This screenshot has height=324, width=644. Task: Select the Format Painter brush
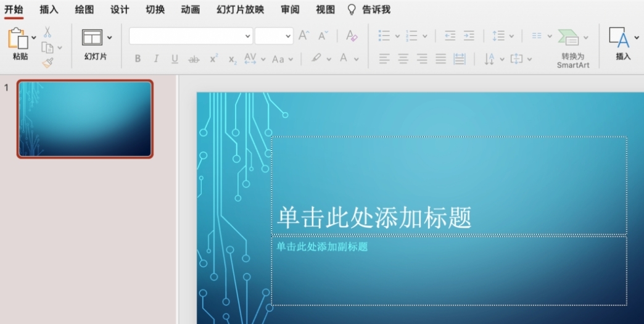click(47, 62)
